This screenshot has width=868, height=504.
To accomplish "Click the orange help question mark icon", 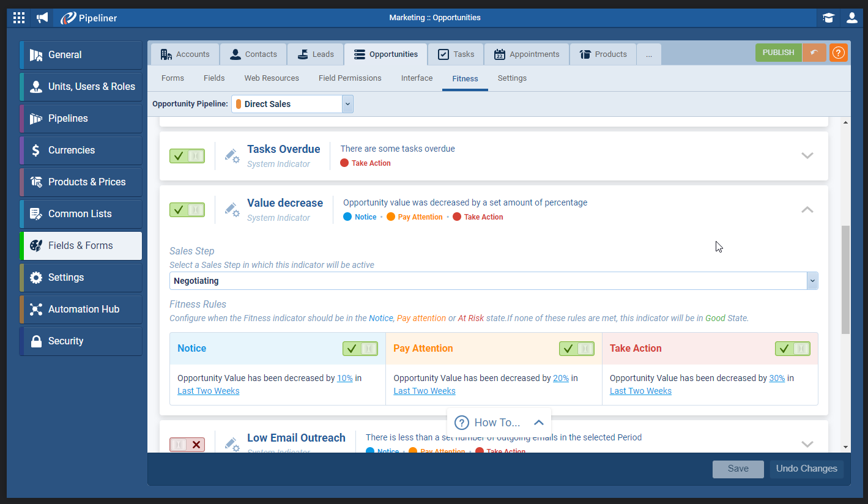I will coord(838,53).
